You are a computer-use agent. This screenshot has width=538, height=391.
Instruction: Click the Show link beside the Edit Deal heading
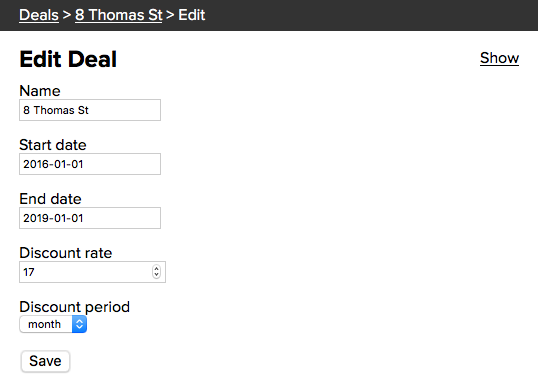(499, 58)
